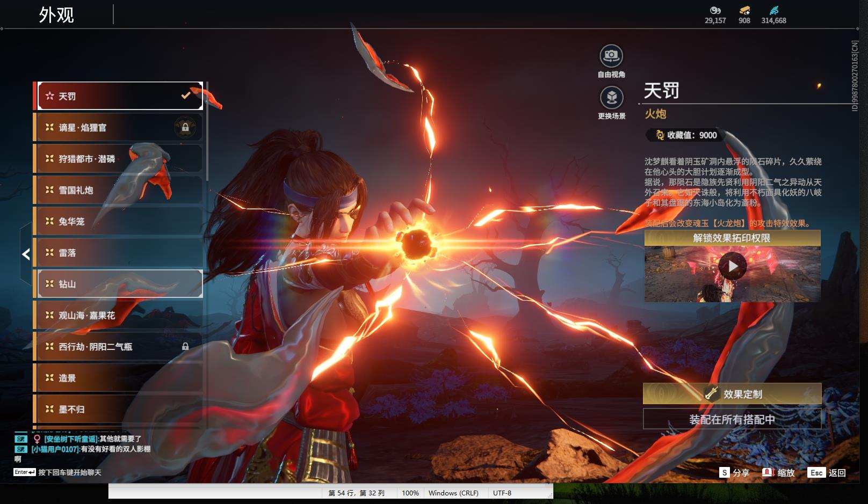Click the teal currency icon above 314,668
868x504 pixels.
[x=773, y=10]
